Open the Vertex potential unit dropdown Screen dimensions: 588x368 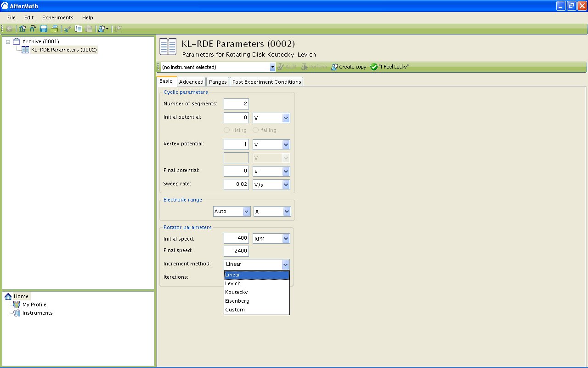click(286, 144)
